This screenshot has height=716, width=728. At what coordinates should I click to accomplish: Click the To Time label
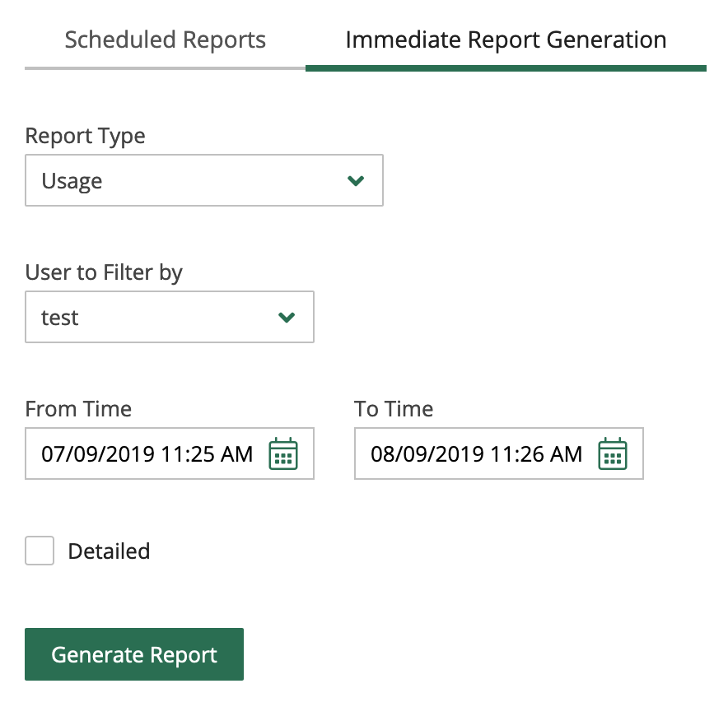[394, 409]
